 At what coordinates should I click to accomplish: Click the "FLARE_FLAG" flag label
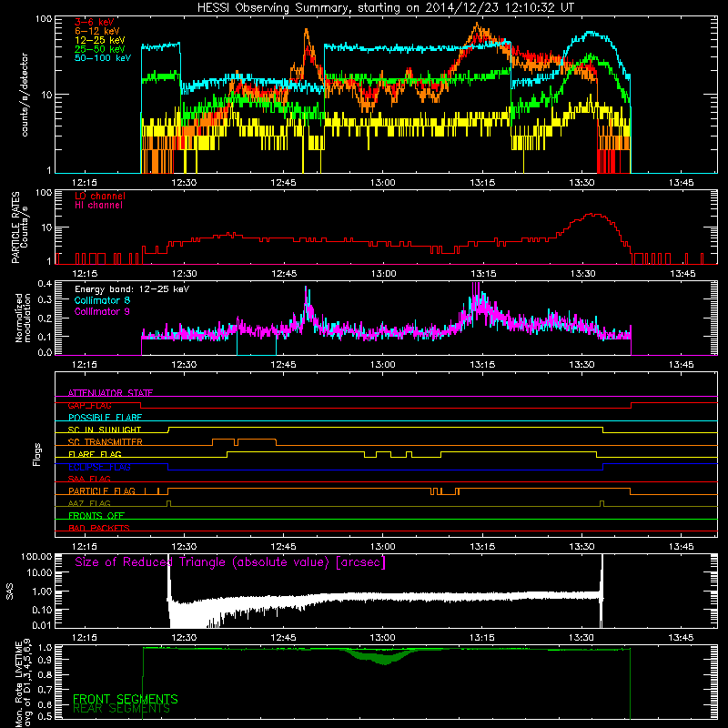(95, 454)
